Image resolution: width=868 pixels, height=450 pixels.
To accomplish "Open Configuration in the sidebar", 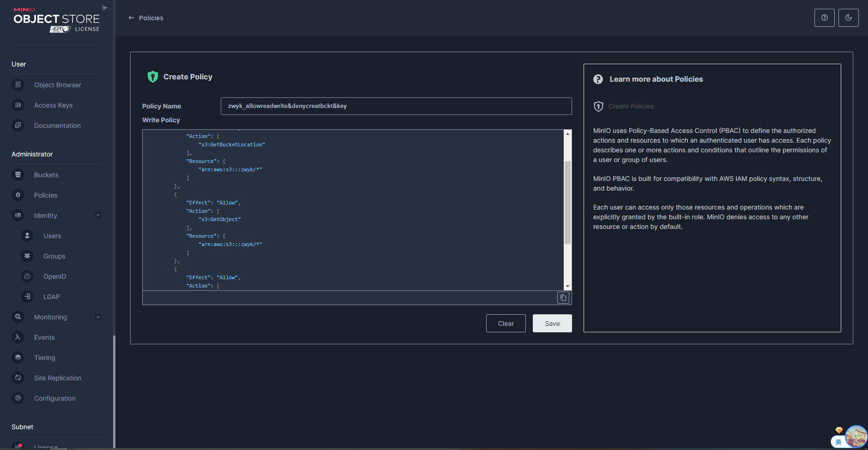I will [54, 398].
